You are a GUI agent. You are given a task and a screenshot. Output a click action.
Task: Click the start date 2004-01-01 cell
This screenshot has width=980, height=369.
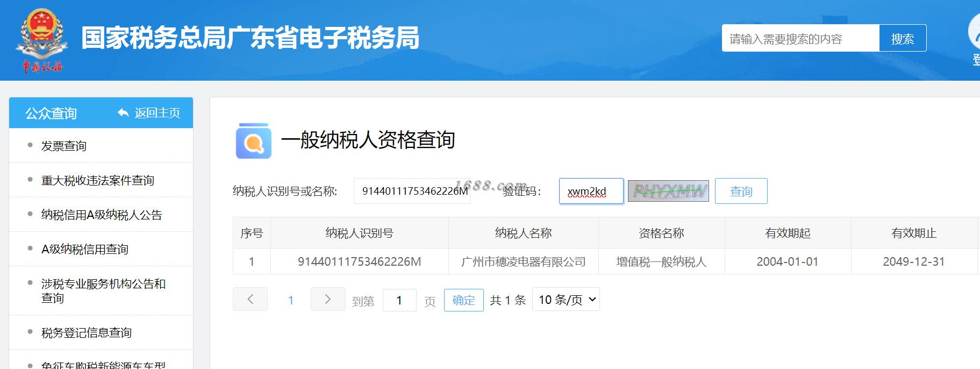coord(788,261)
